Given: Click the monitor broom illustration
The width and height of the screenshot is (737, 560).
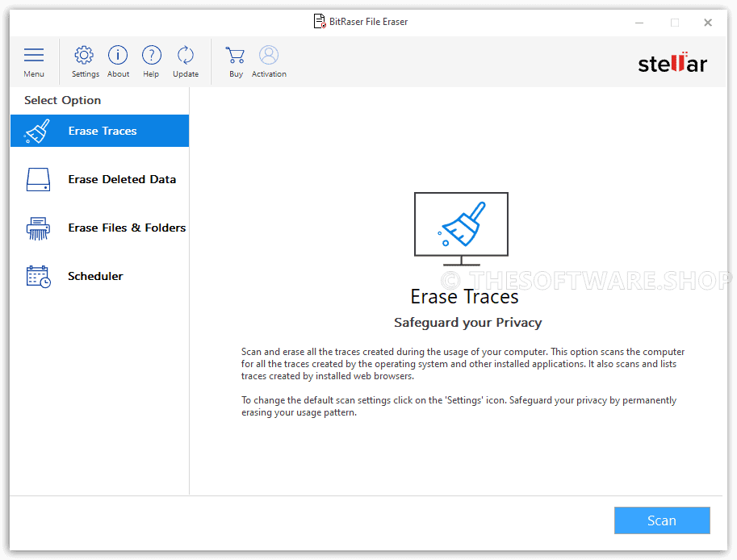Looking at the screenshot, I should [461, 229].
